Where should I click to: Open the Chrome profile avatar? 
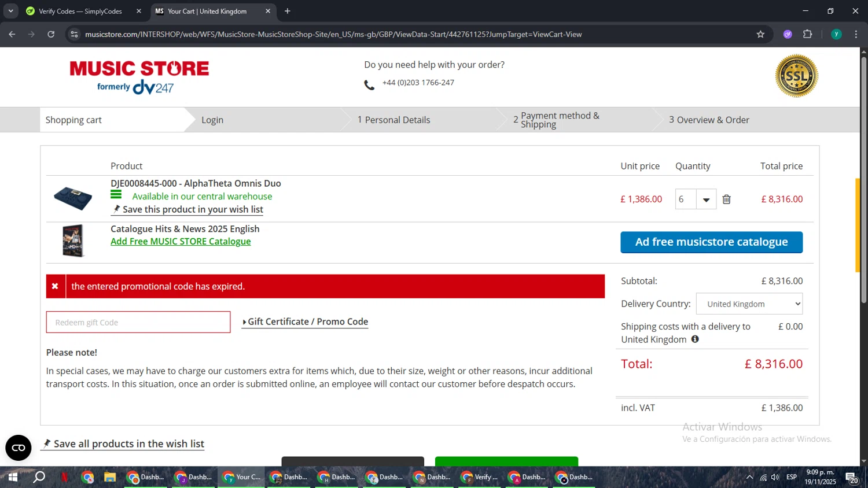point(836,34)
